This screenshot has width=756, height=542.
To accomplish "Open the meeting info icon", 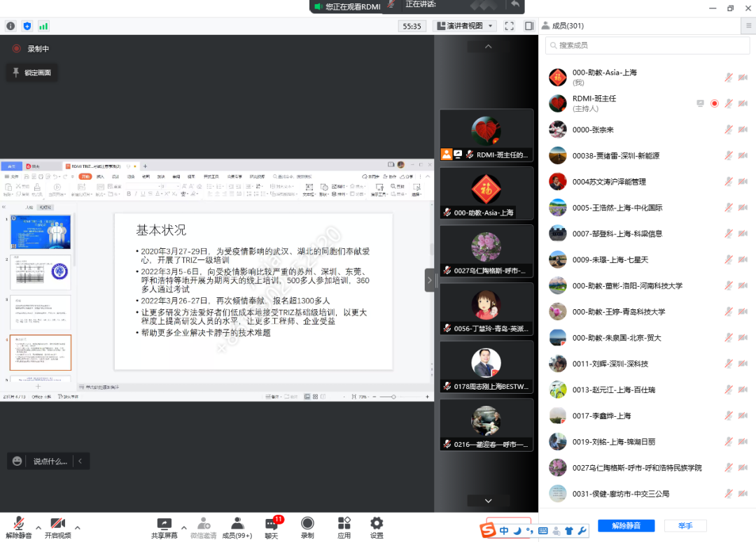I will 10,26.
